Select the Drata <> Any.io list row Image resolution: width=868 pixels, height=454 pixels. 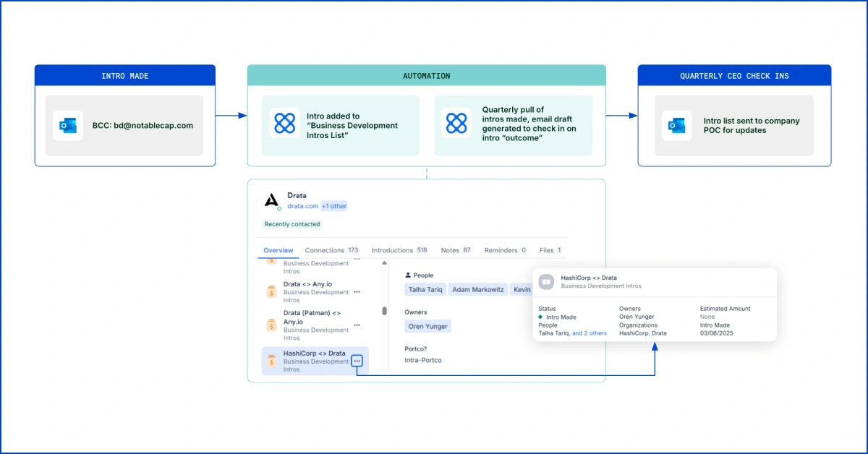click(314, 292)
